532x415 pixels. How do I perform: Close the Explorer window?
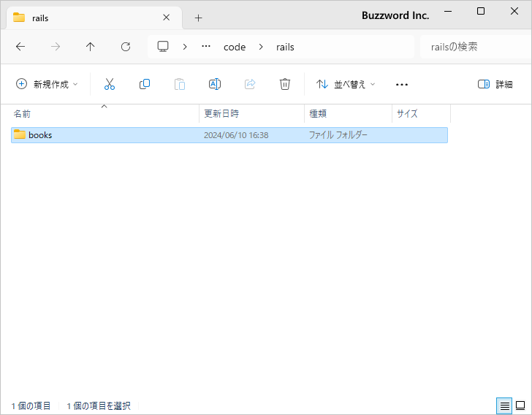(x=514, y=11)
